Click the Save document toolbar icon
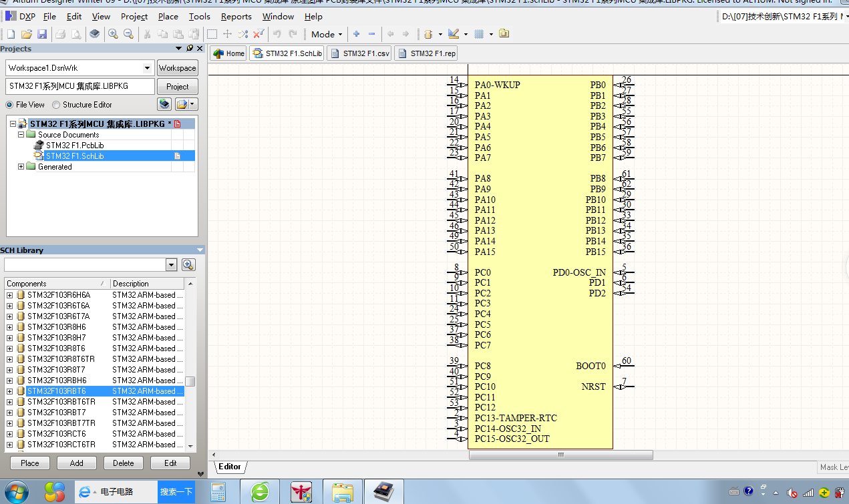This screenshot has height=504, width=849. point(41,34)
